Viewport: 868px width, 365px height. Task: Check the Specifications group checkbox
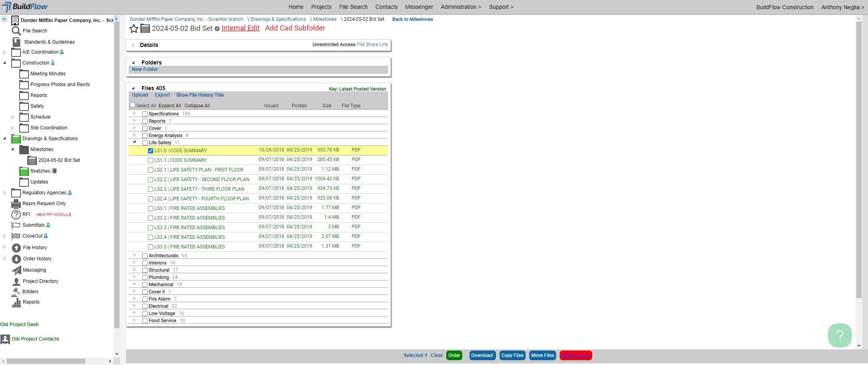click(145, 114)
